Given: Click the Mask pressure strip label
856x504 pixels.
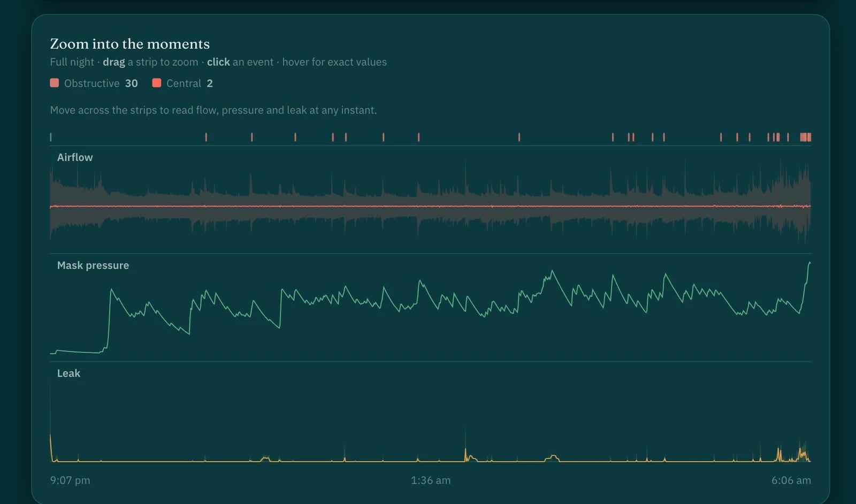Looking at the screenshot, I should 93,265.
